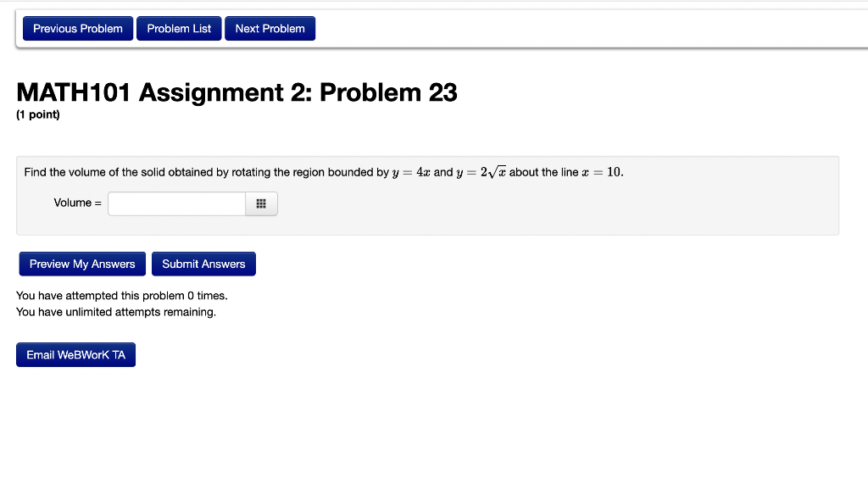Click the symbol palette icon for entering answers

pyautogui.click(x=261, y=203)
